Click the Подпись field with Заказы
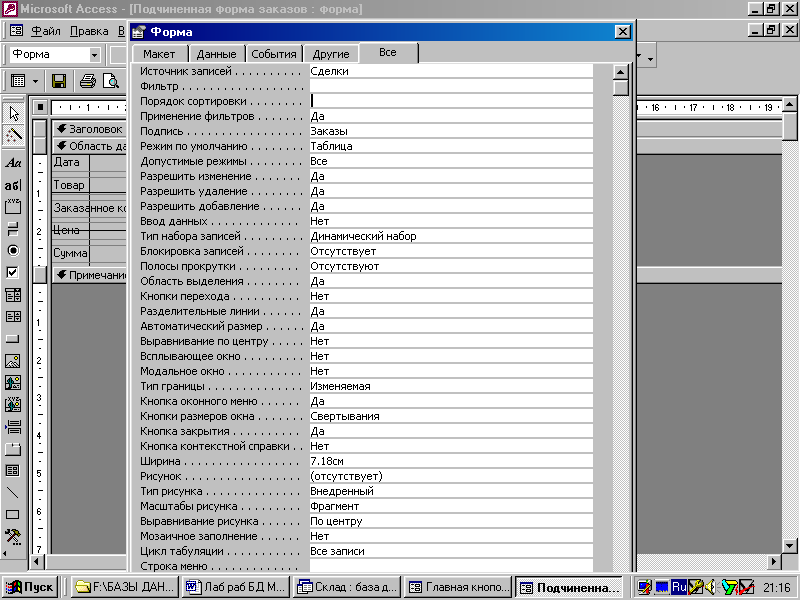This screenshot has height=600, width=800. (x=451, y=131)
